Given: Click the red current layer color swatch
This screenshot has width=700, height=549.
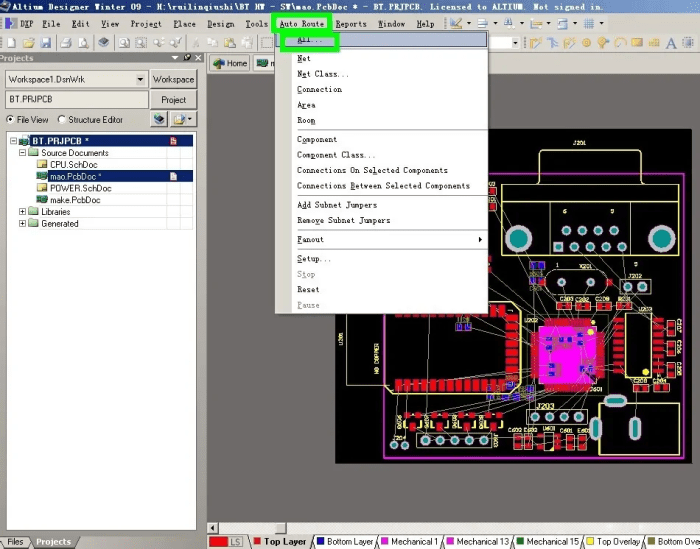Looking at the screenshot, I should click(218, 542).
